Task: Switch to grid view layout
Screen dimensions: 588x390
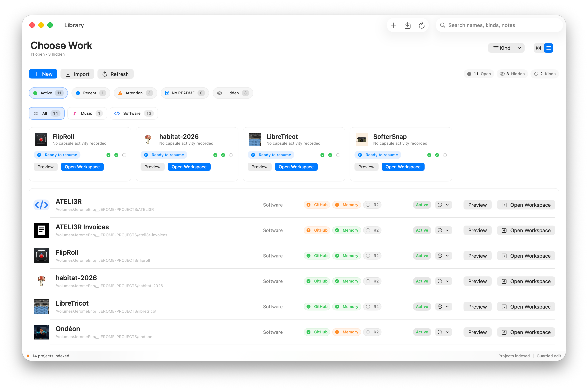Action: click(538, 48)
